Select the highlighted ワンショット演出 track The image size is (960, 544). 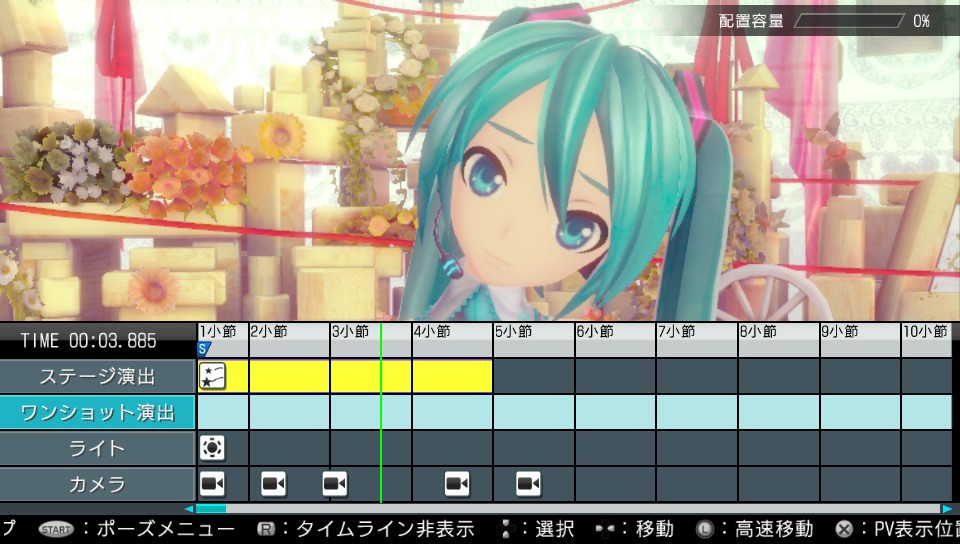(97, 412)
